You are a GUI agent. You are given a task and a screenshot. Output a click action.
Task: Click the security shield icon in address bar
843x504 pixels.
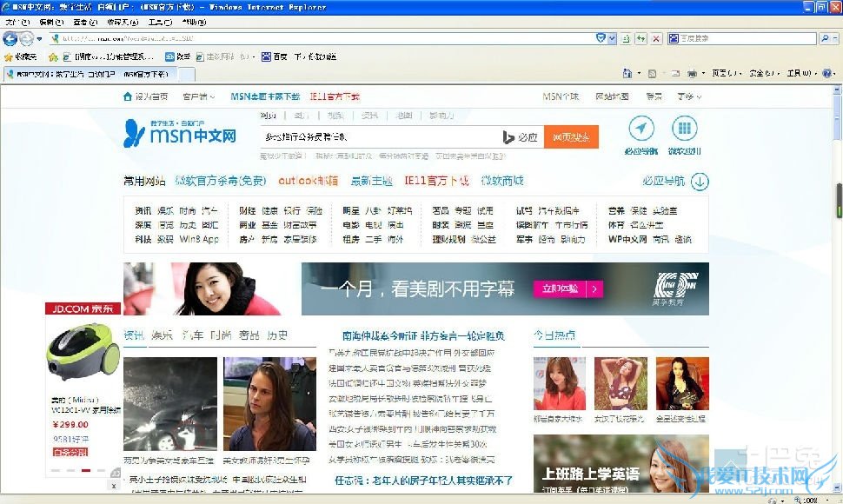click(601, 38)
